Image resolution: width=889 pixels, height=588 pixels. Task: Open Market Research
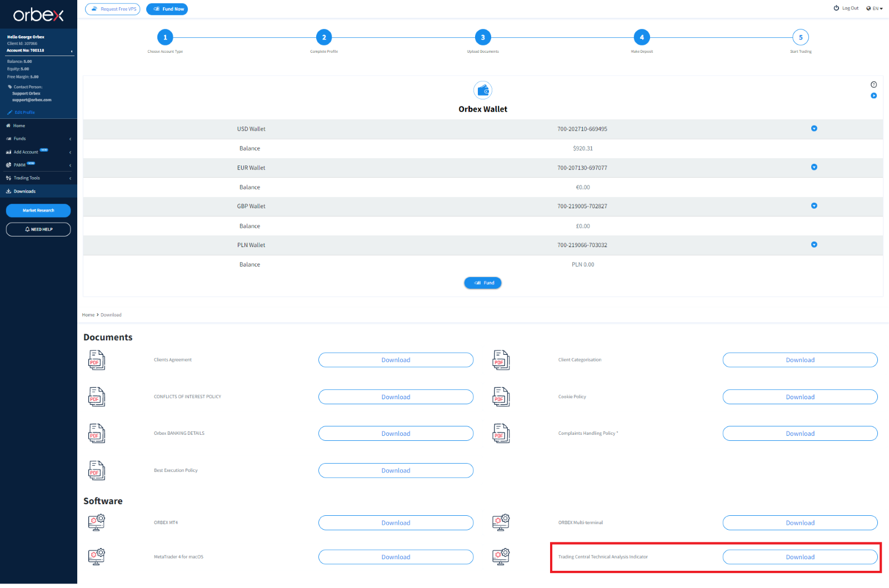click(x=38, y=210)
